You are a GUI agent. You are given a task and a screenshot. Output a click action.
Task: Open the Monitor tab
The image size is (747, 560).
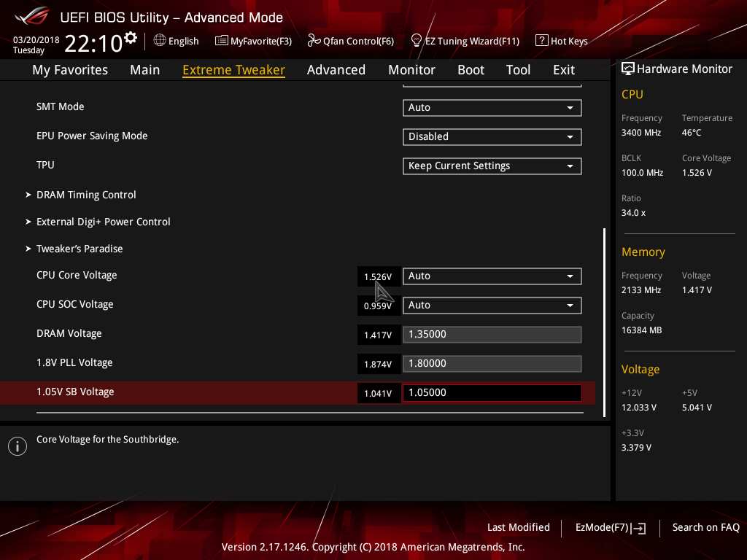click(x=411, y=70)
